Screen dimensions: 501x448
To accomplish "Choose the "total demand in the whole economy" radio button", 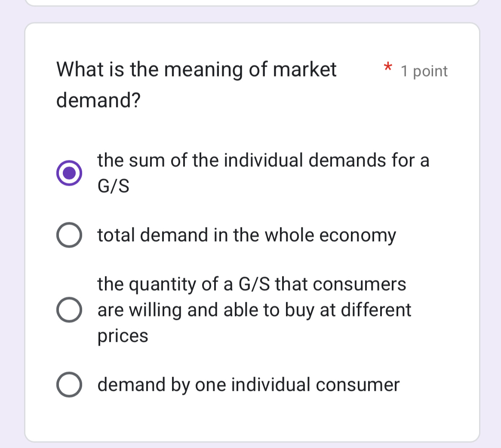I will click(x=69, y=235).
